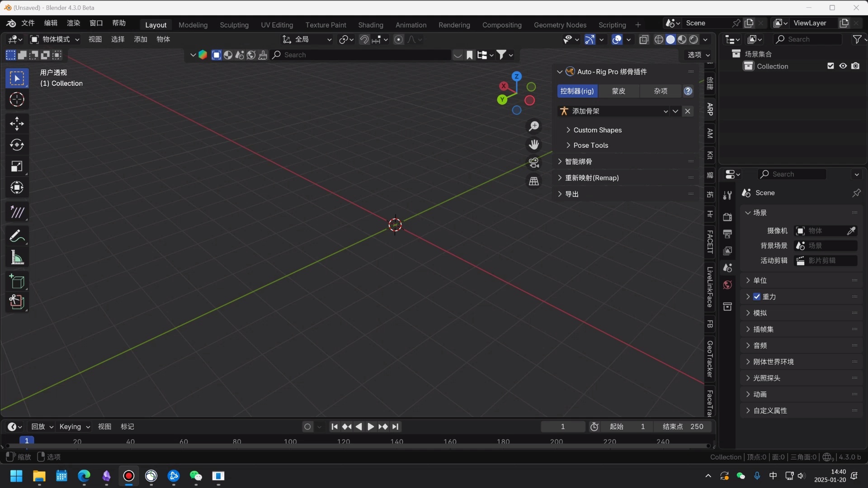This screenshot has width=868, height=488.
Task: Toggle proportional editing in header
Action: click(x=399, y=40)
